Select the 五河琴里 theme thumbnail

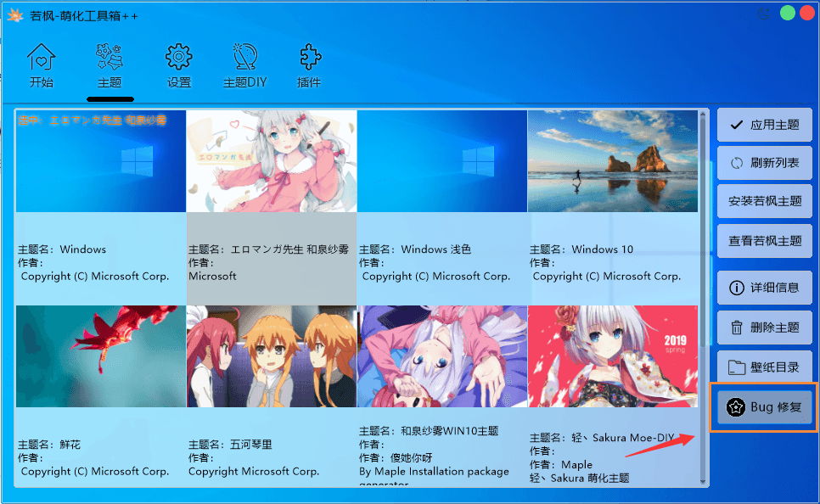272,356
